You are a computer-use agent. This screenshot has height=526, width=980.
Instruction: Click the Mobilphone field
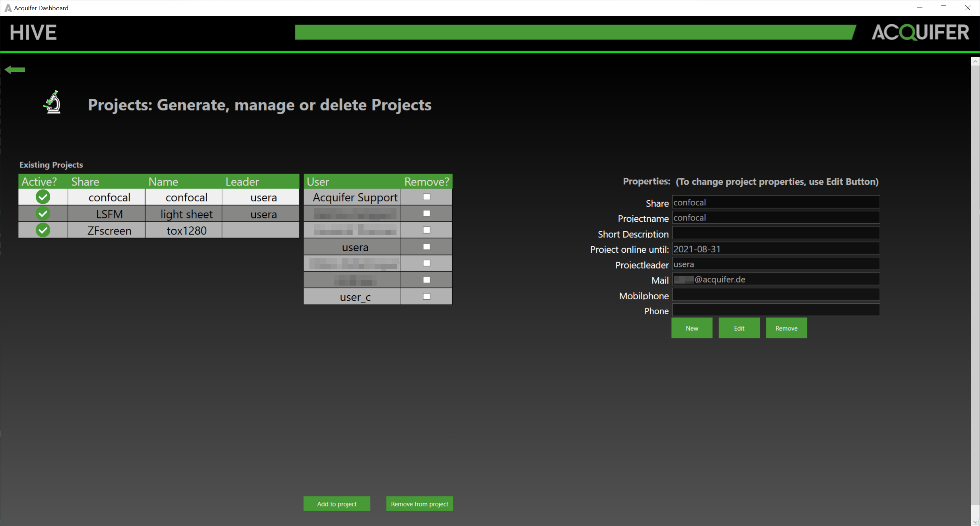tap(776, 295)
